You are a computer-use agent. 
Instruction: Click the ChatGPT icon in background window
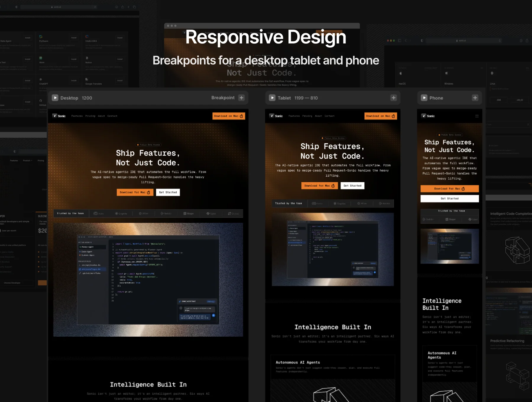coord(41,79)
